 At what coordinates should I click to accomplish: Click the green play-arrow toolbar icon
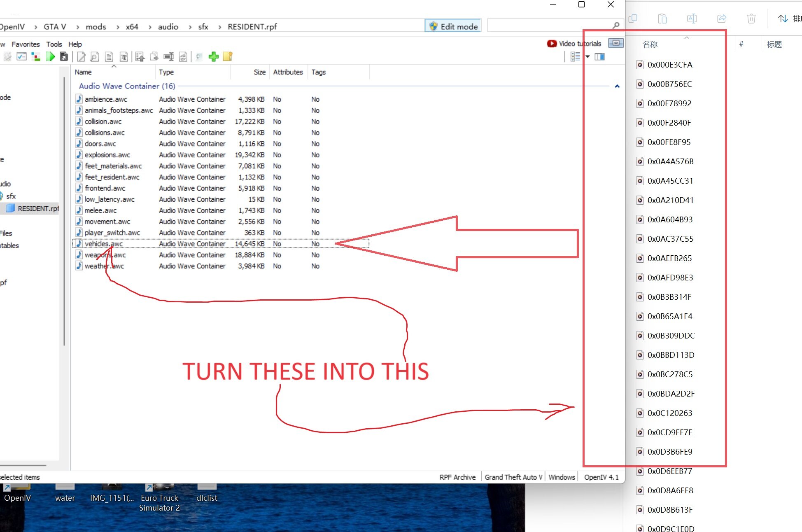pyautogui.click(x=50, y=57)
